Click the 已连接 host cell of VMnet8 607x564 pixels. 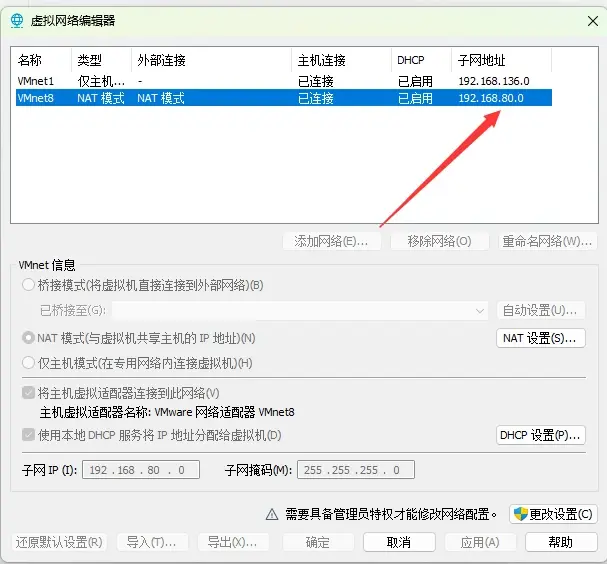pos(316,98)
